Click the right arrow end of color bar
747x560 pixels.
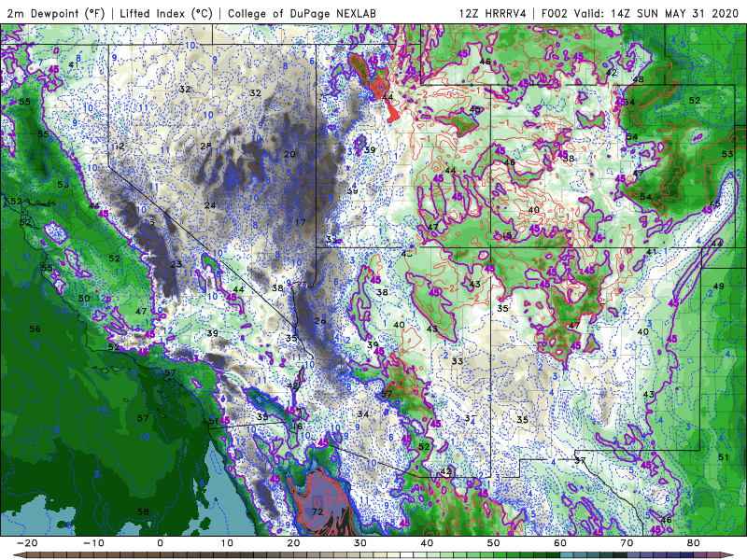pos(727,555)
